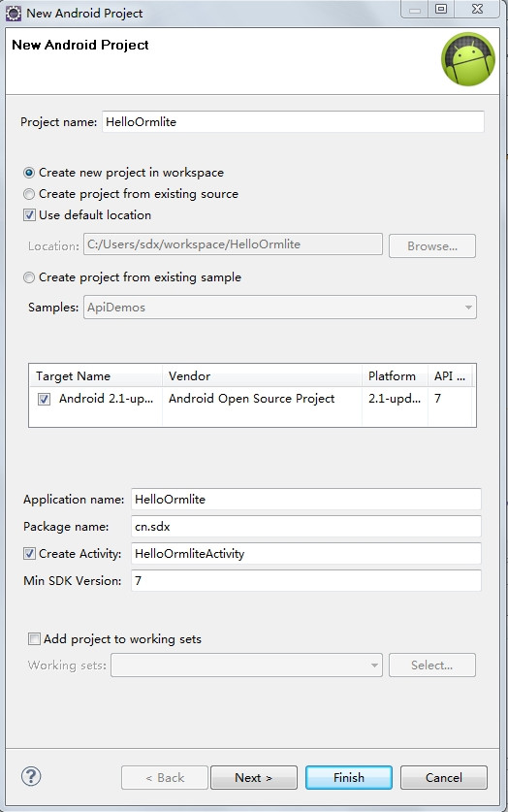Click the Cancel button

click(x=443, y=777)
